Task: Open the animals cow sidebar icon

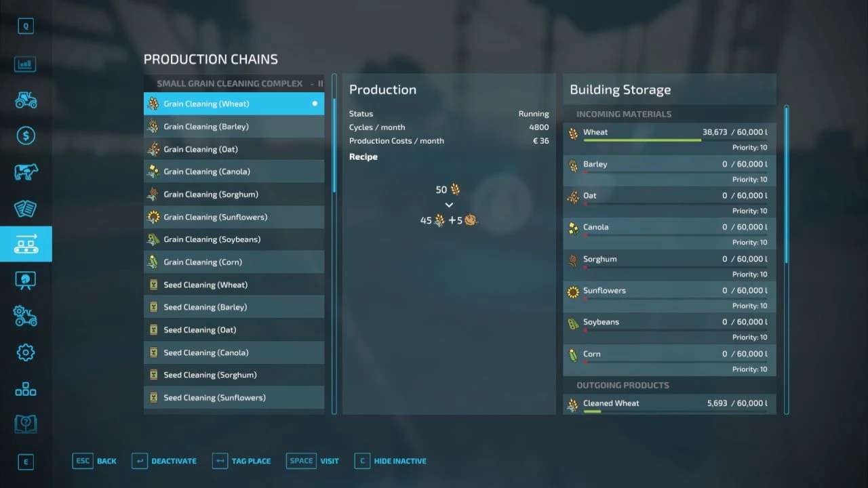Action: click(26, 172)
